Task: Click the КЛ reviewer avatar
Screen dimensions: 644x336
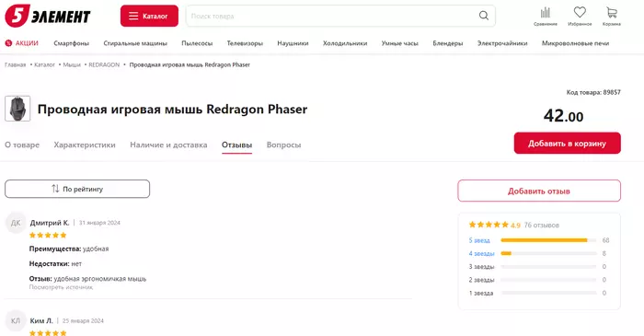Action: (x=16, y=320)
